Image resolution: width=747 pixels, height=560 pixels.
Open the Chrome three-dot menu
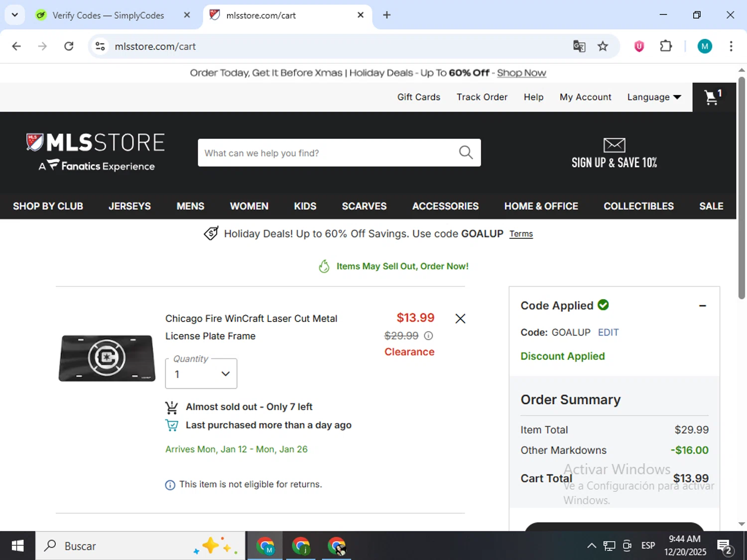pyautogui.click(x=731, y=46)
